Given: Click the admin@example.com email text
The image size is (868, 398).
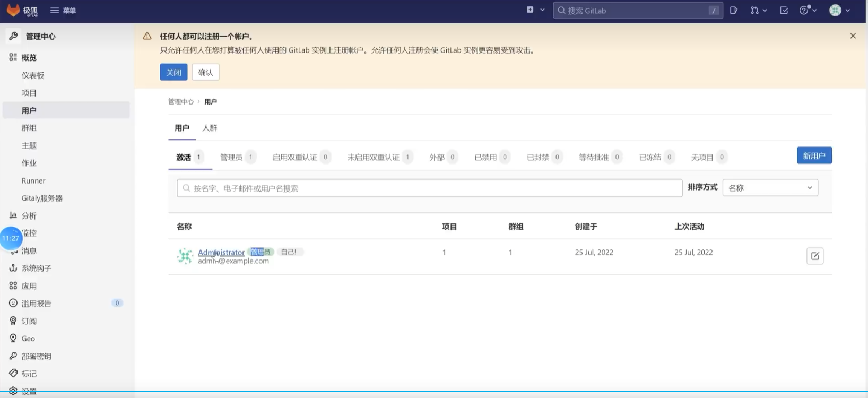Looking at the screenshot, I should coord(233,261).
